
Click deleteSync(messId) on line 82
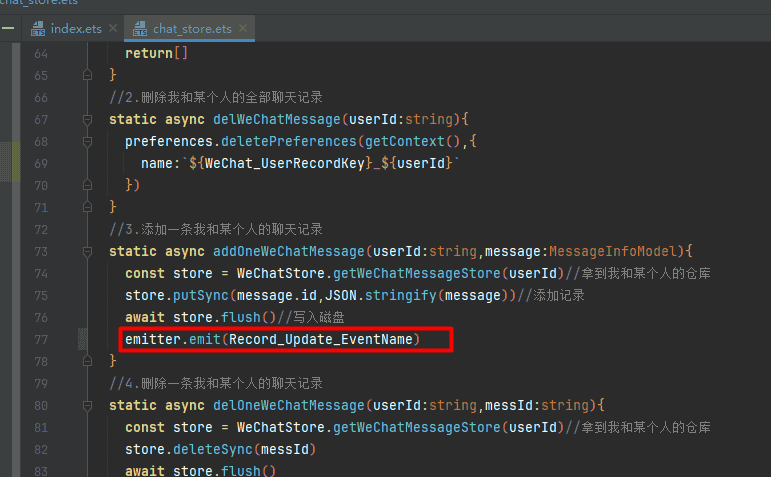point(244,449)
